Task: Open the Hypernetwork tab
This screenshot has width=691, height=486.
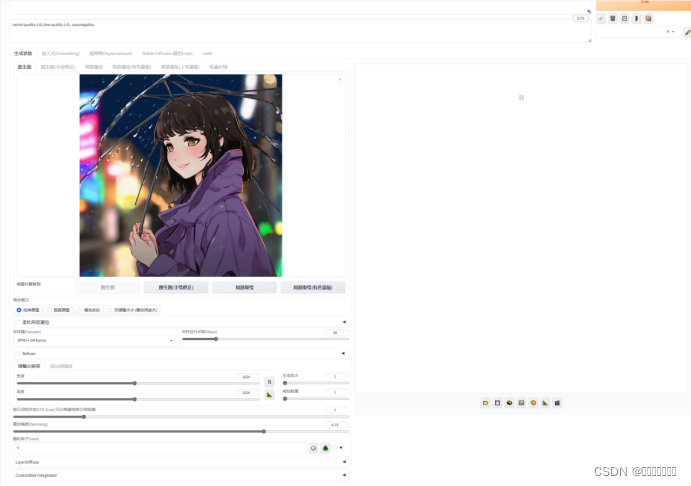Action: pyautogui.click(x=111, y=54)
